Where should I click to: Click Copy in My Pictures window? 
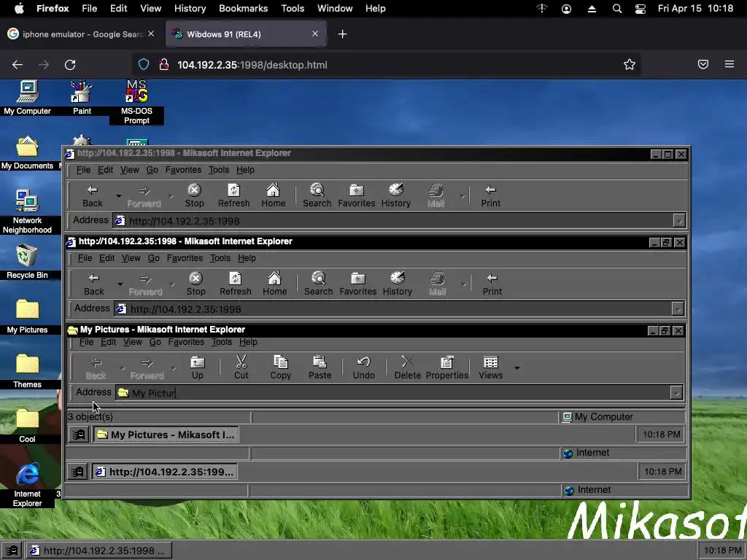281,367
